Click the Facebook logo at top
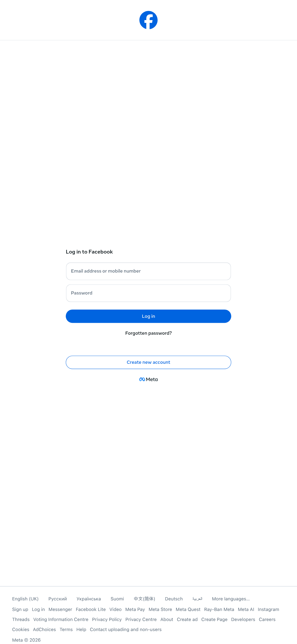Image resolution: width=297 pixels, height=644 pixels. click(x=148, y=20)
